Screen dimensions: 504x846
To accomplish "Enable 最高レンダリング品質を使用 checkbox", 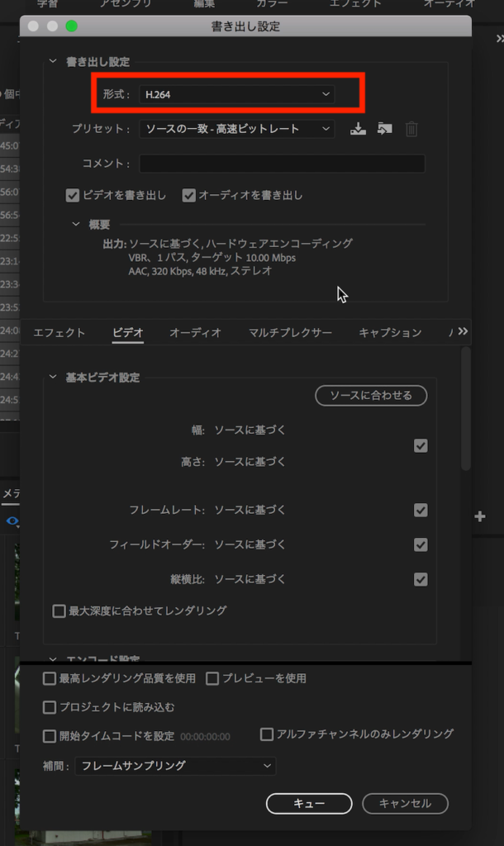I will 49,678.
